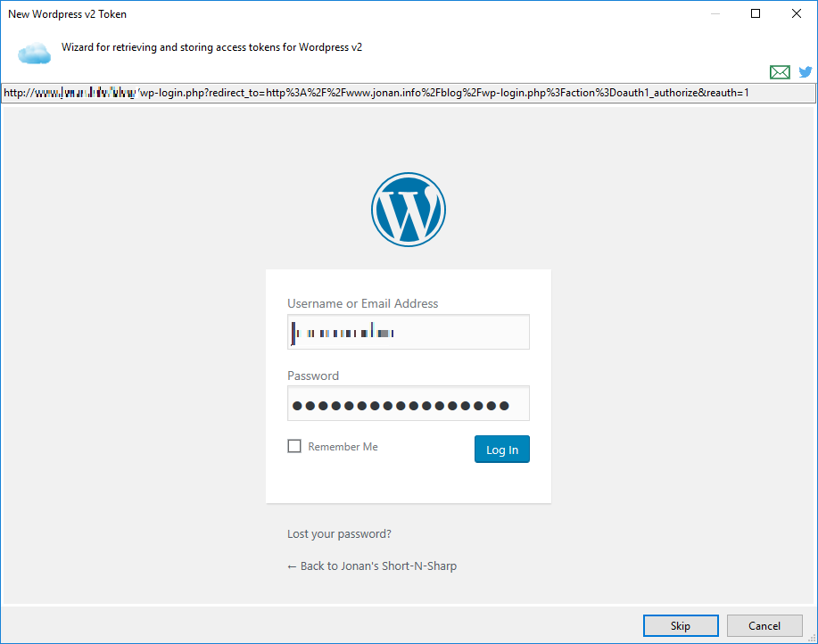This screenshot has width=818, height=644.
Task: Click the URL address bar
Action: click(409, 93)
